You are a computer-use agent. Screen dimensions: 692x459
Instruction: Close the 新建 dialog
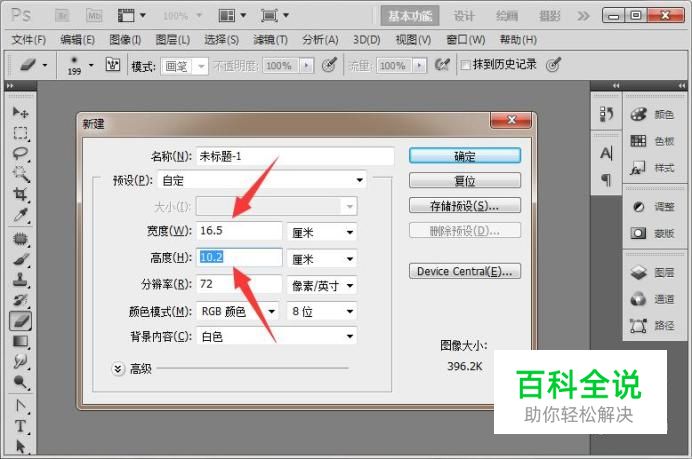511,120
